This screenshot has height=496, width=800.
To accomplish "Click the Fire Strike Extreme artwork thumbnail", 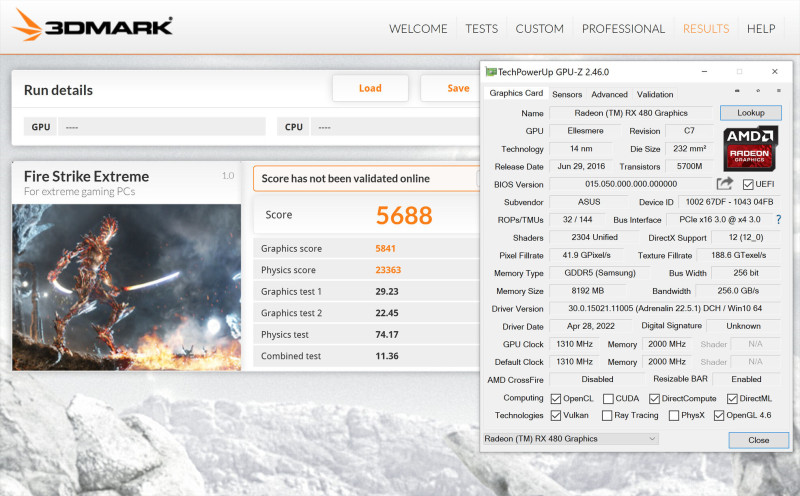I will [127, 287].
